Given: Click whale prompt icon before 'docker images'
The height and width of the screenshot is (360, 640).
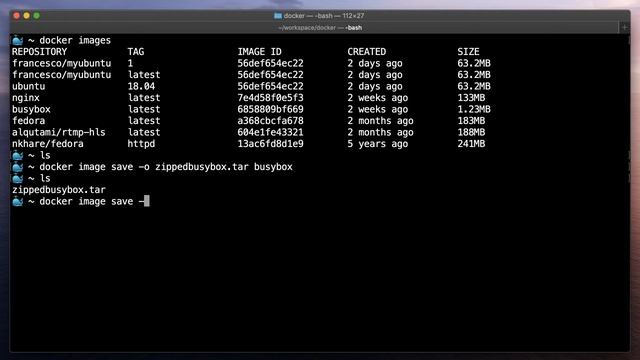Looking at the screenshot, I should pos(18,40).
